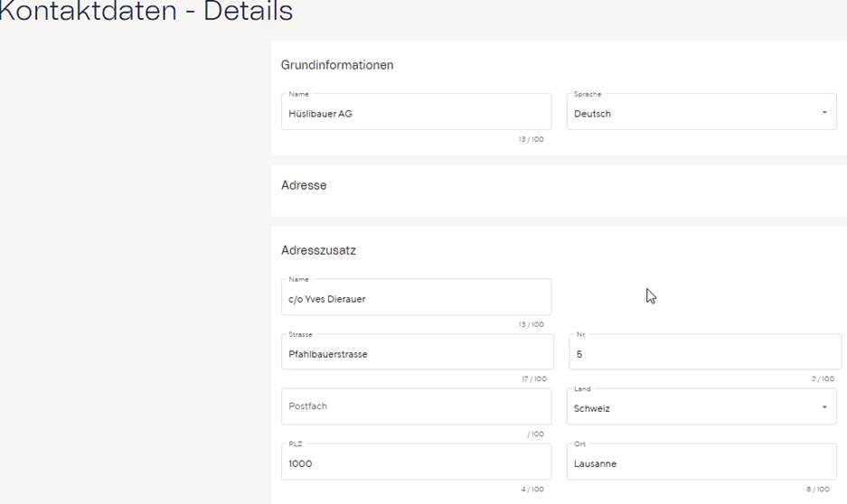Click the 8 / 100 counter below Ort
847x504 pixels.
tap(817, 490)
